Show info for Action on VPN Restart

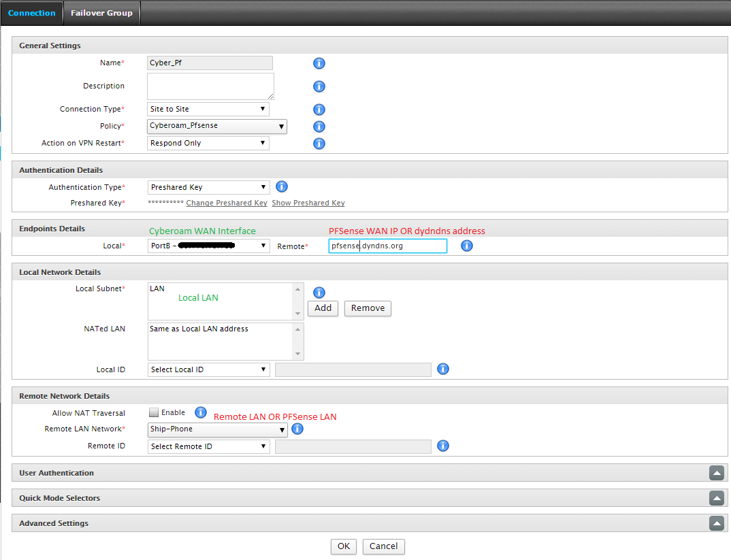[x=319, y=144]
